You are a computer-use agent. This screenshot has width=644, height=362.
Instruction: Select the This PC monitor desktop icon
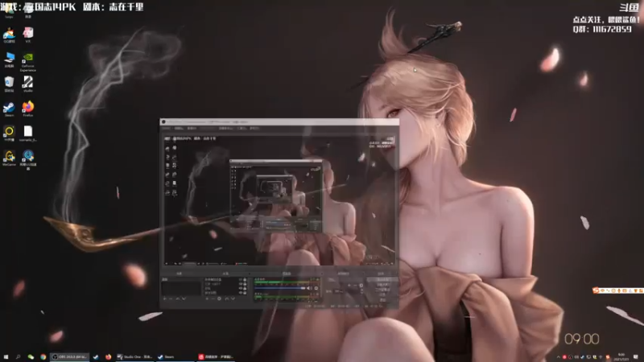coord(9,60)
